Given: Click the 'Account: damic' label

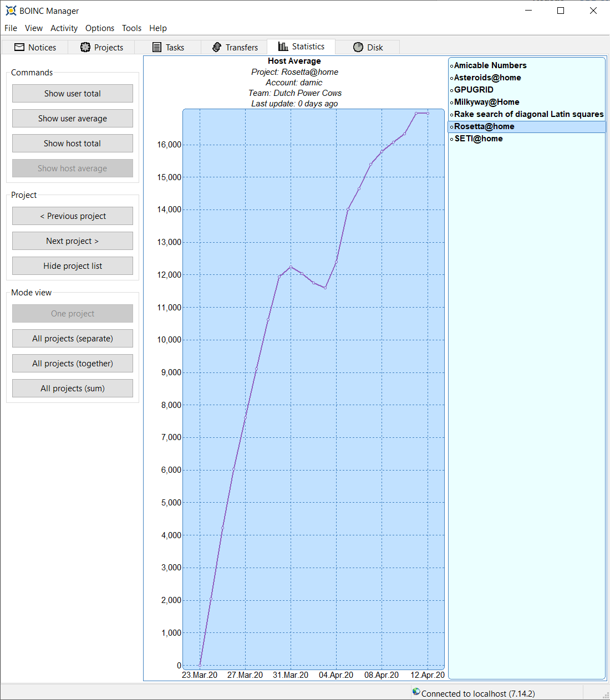Looking at the screenshot, I should [294, 83].
